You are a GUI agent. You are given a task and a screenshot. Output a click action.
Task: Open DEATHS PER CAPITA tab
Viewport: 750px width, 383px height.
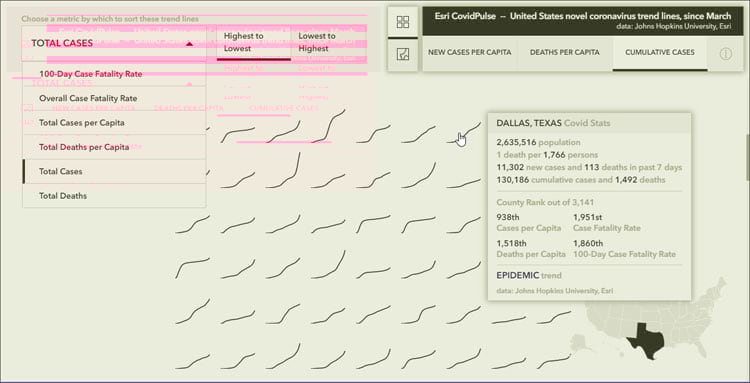coord(564,53)
